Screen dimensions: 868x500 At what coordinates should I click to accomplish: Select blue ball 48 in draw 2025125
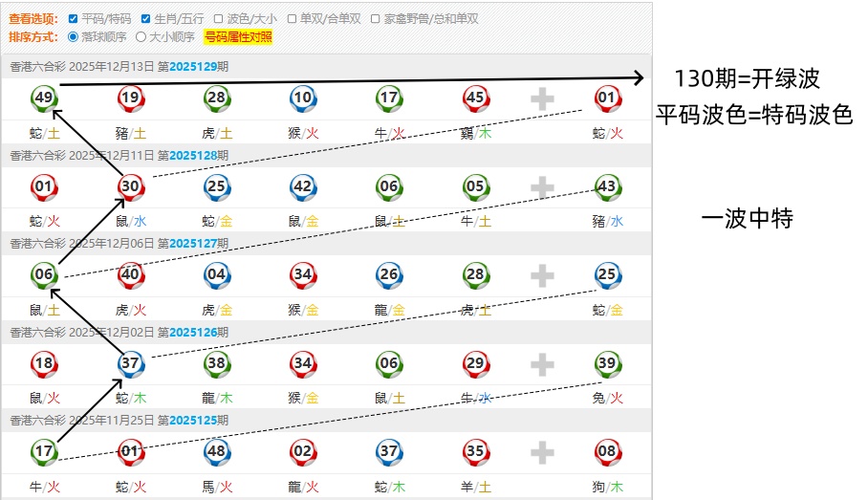217,452
